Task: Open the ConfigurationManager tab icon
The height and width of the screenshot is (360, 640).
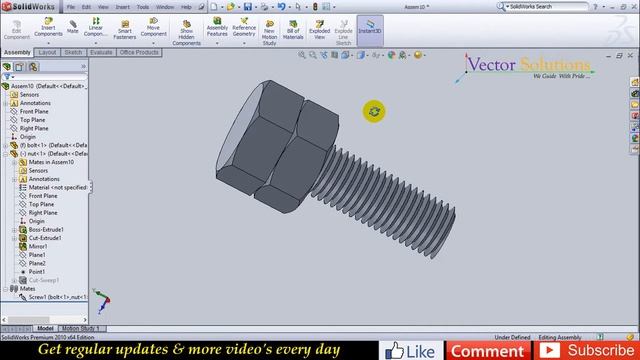Action: coord(33,67)
